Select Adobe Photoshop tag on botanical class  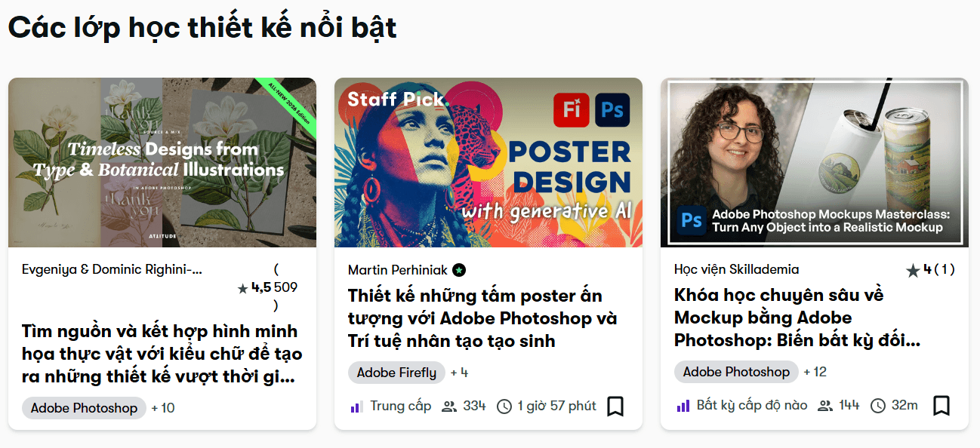pos(84,408)
